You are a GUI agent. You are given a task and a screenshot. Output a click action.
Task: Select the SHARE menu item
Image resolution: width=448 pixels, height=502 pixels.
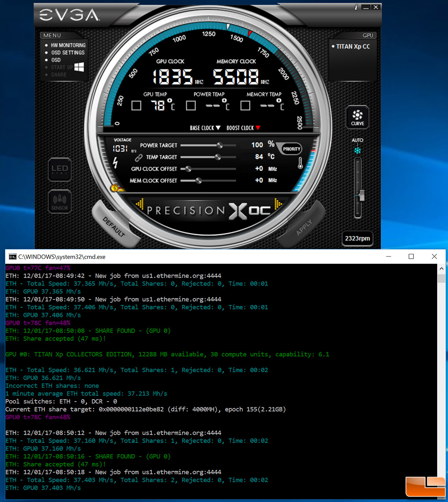pyautogui.click(x=59, y=75)
